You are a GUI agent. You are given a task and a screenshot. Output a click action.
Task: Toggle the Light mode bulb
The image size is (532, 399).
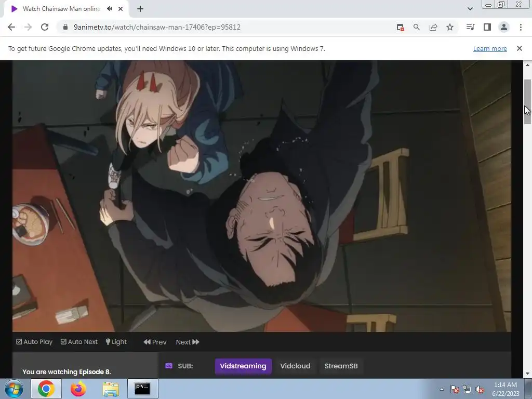(x=116, y=342)
